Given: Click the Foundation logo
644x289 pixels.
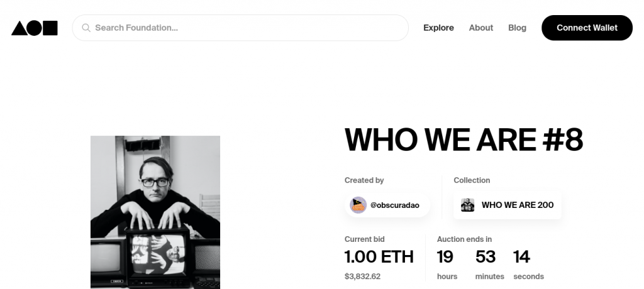Looking at the screenshot, I should (x=35, y=28).
